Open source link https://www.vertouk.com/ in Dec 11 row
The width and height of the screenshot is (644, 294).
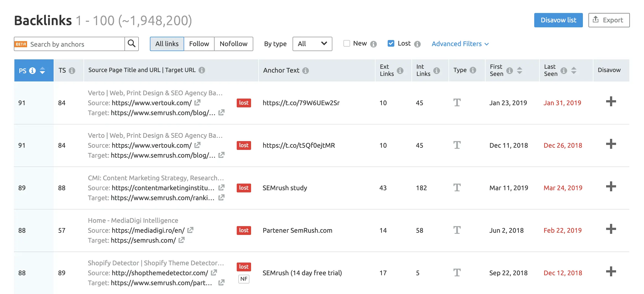[152, 145]
